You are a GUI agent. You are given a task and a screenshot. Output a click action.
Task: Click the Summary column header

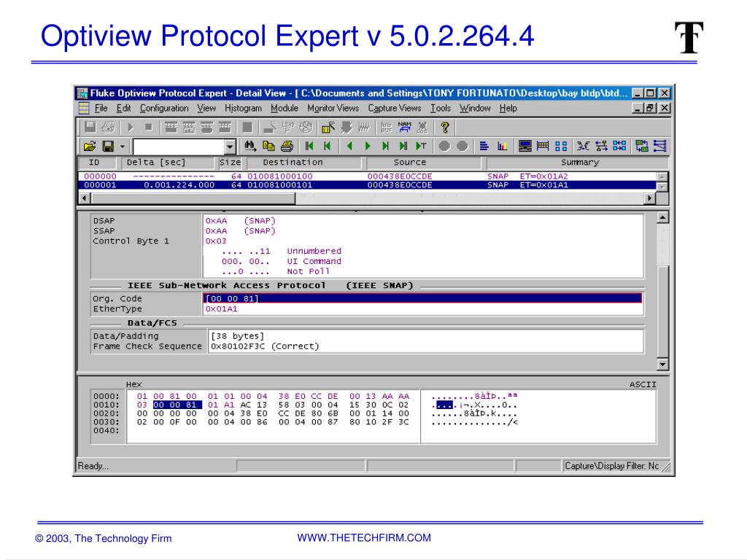tap(578, 163)
